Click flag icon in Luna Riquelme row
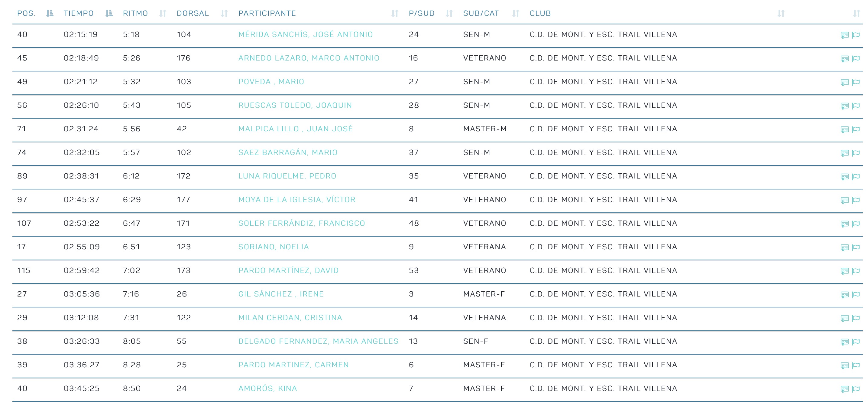Viewport: 868px width, 403px height. coord(856,177)
